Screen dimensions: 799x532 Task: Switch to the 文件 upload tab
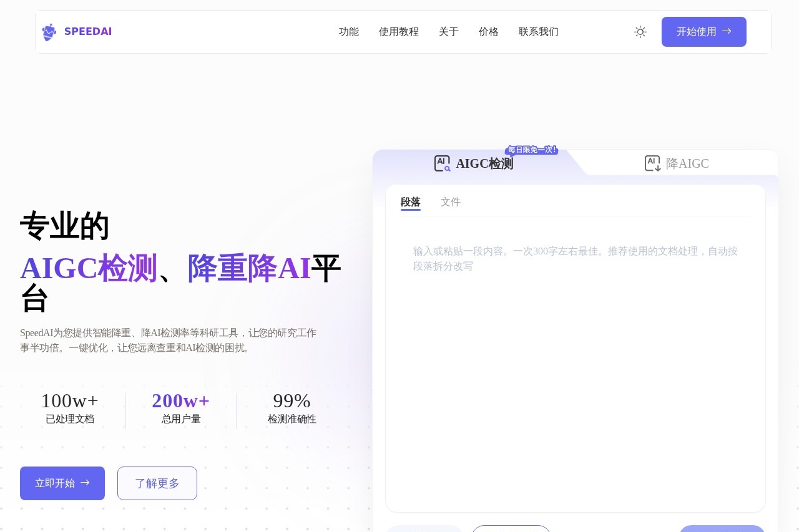point(451,201)
